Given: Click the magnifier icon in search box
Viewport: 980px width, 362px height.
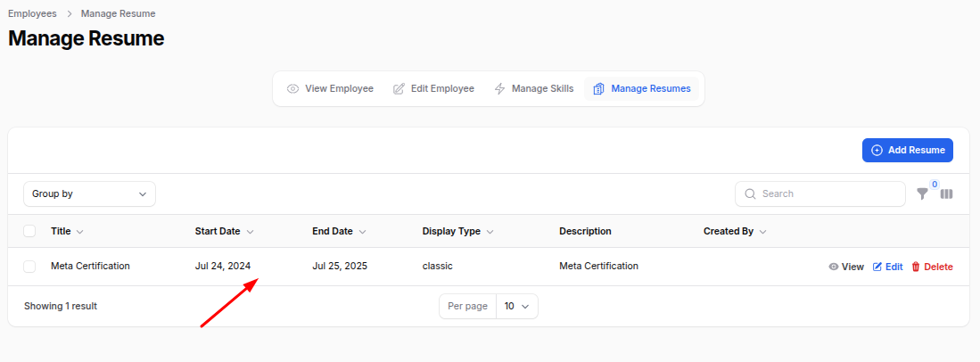Looking at the screenshot, I should click(x=750, y=194).
